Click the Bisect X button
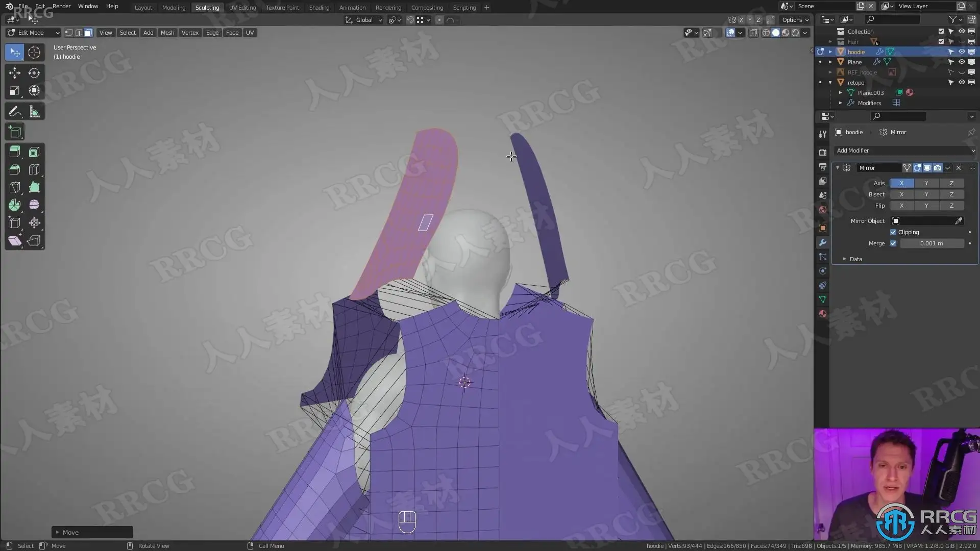This screenshot has width=980, height=551. tap(901, 194)
